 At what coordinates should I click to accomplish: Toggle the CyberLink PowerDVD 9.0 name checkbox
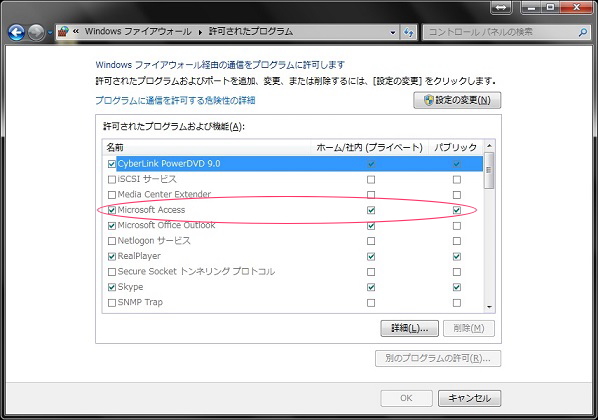(112, 164)
